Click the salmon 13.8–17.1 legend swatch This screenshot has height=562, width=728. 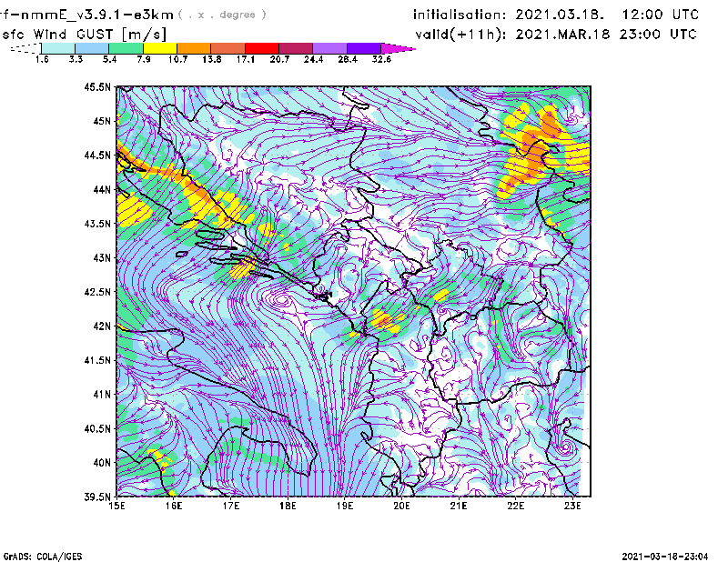pos(228,48)
